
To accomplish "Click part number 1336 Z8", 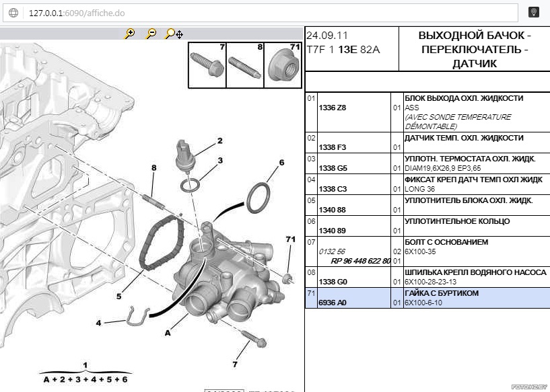I will [332, 108].
